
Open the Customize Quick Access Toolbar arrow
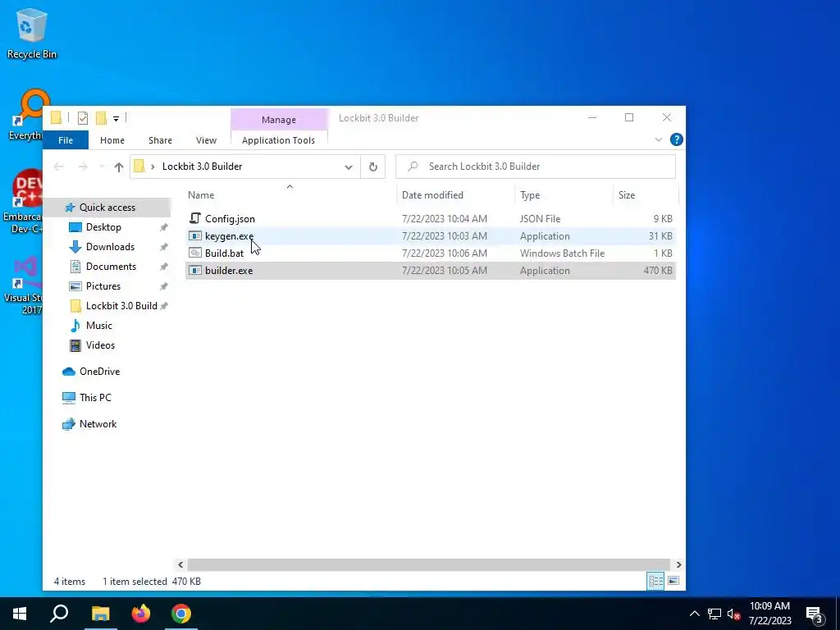point(116,118)
